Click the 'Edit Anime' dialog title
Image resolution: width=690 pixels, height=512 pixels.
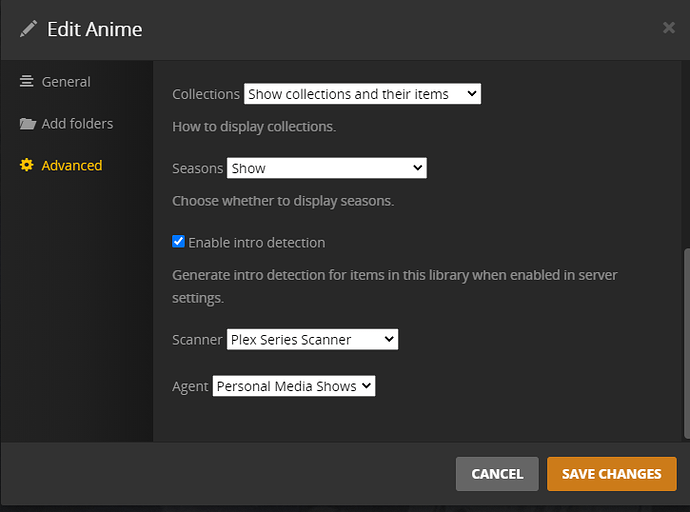[94, 29]
